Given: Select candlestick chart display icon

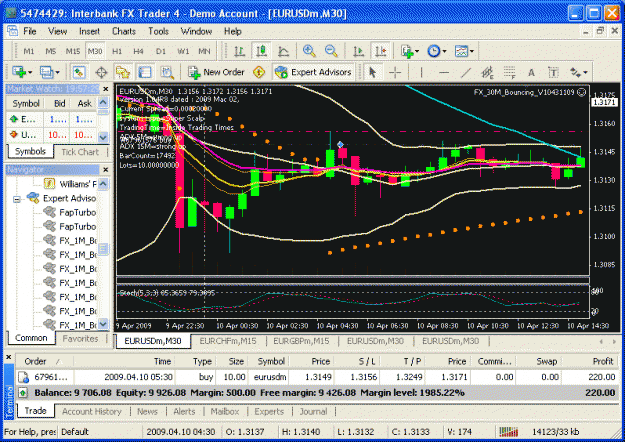Looking at the screenshot, I should pos(261,51).
